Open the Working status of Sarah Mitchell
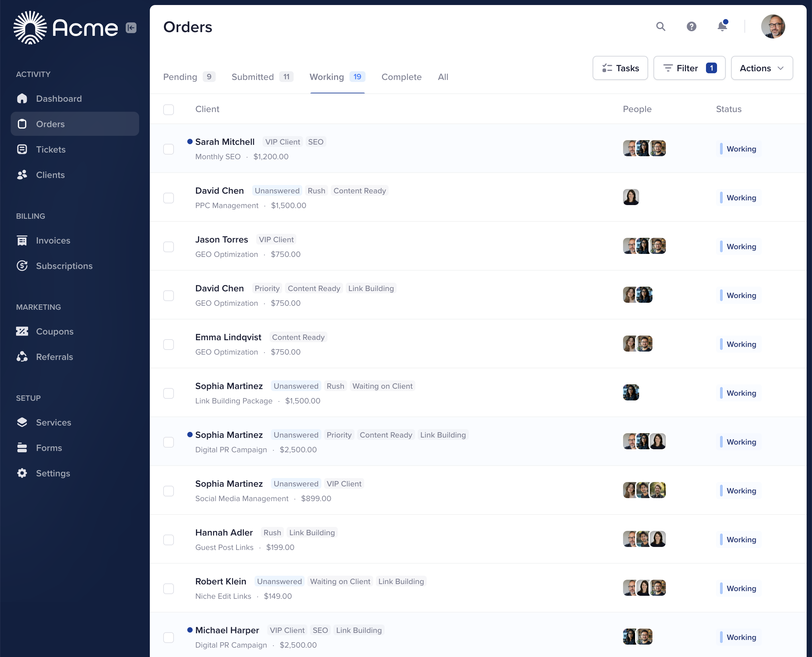This screenshot has width=812, height=657. (x=738, y=149)
